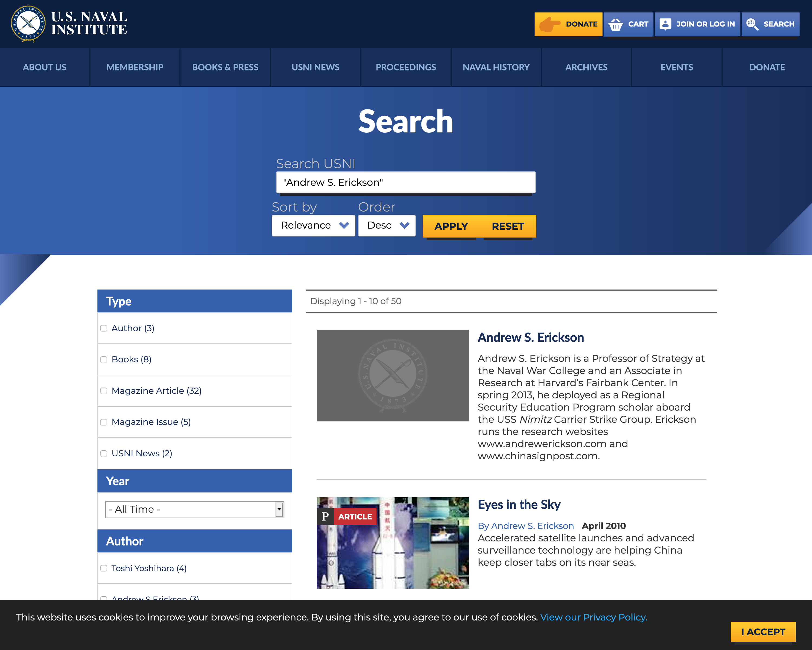Click the Apply button

[451, 226]
